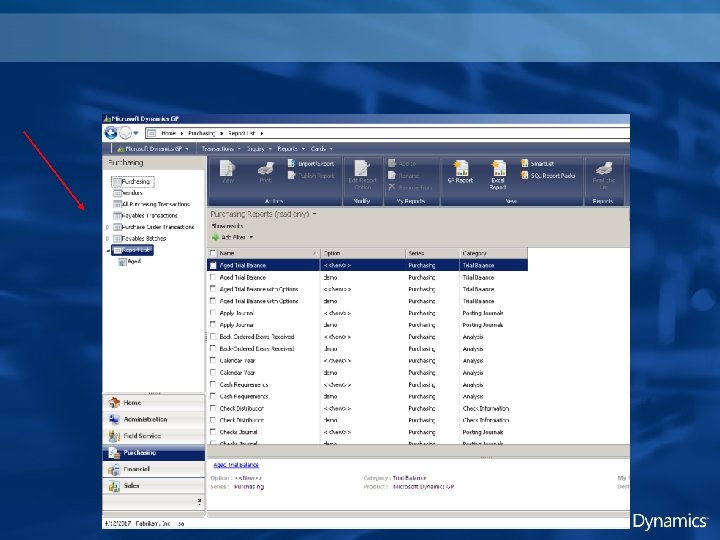The width and height of the screenshot is (720, 540).
Task: Collapse the Report List tree node
Action: pos(108,250)
